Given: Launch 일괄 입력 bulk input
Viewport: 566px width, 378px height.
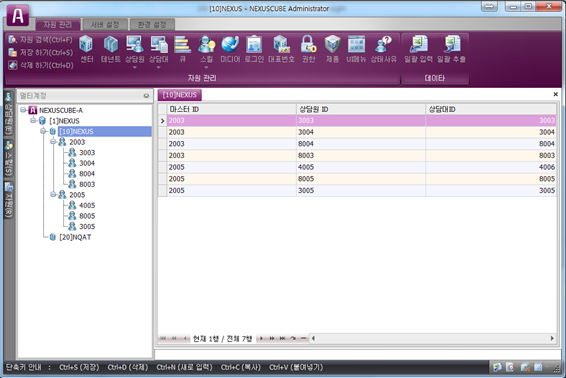Looking at the screenshot, I should tap(418, 49).
